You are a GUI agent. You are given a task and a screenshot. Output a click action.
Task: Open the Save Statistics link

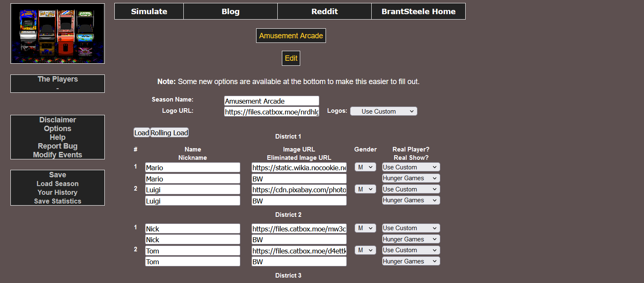(x=57, y=201)
